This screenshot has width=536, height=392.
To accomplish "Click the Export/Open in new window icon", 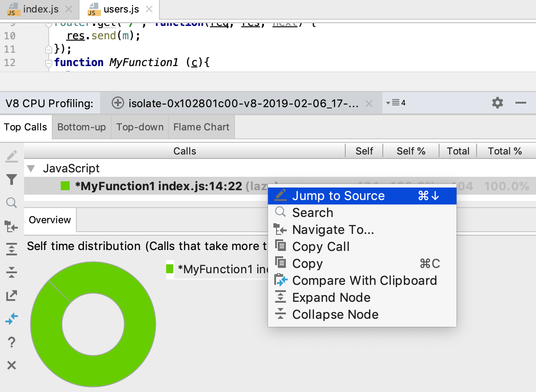I will [x=12, y=295].
